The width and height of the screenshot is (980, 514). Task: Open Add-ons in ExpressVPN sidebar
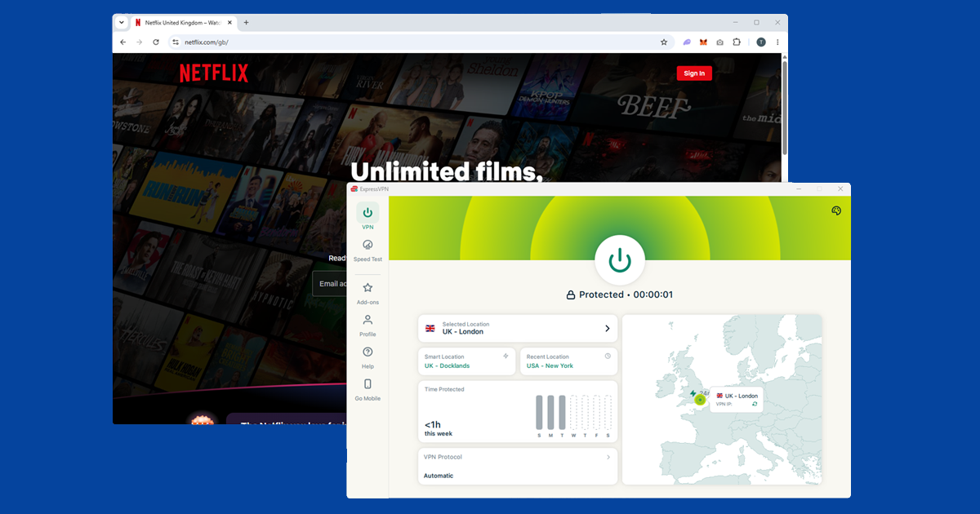pyautogui.click(x=367, y=293)
